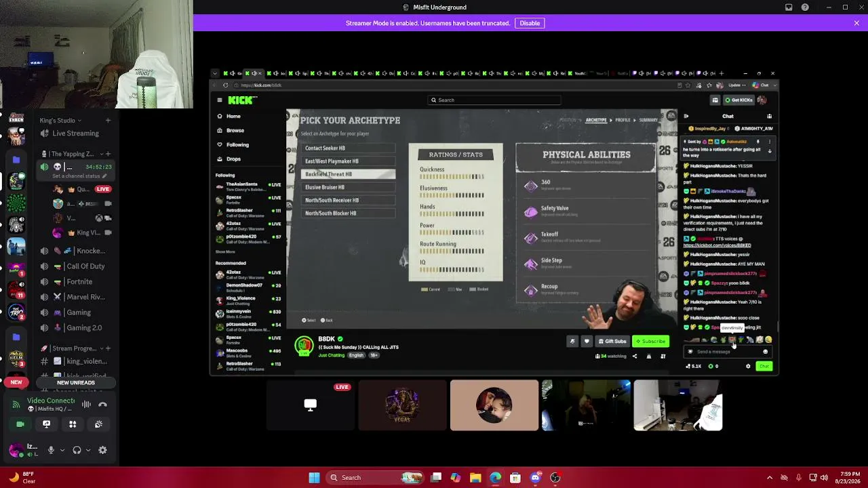Open the Kick hamburger sidebar menu

(x=220, y=100)
